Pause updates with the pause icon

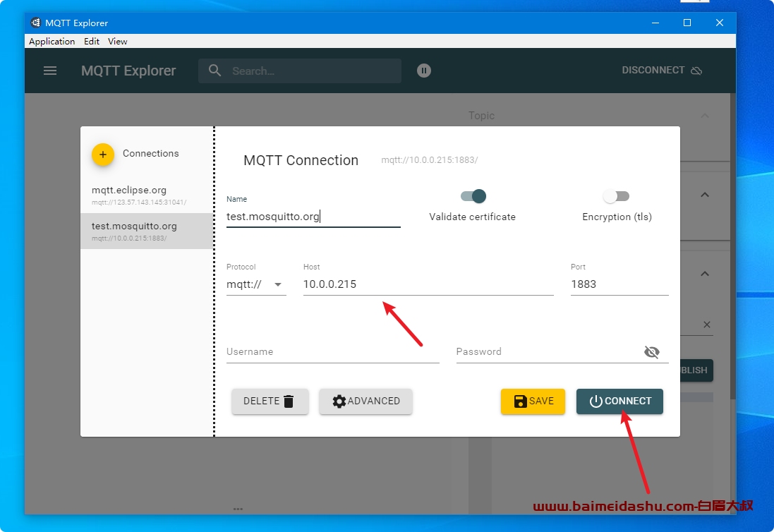pyautogui.click(x=423, y=71)
